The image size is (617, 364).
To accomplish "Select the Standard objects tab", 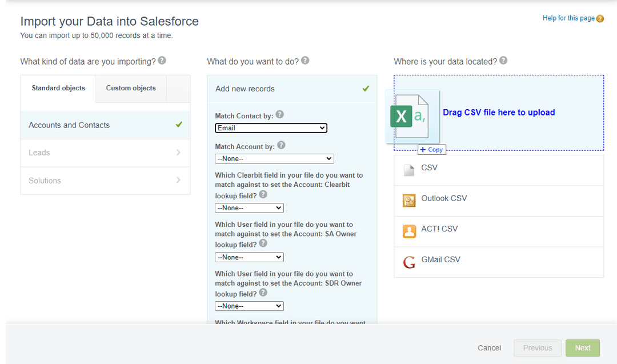I will click(x=58, y=88).
